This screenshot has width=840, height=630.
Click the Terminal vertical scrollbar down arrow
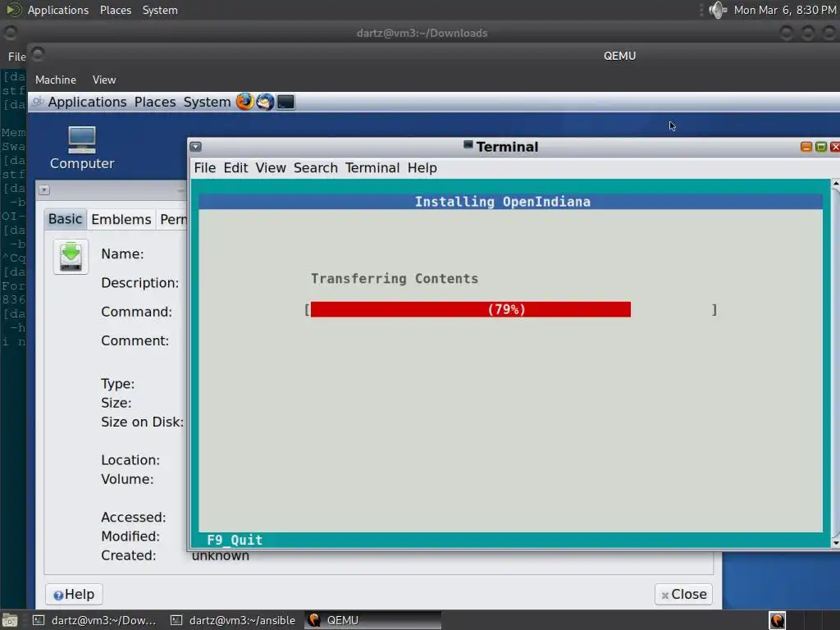[836, 543]
